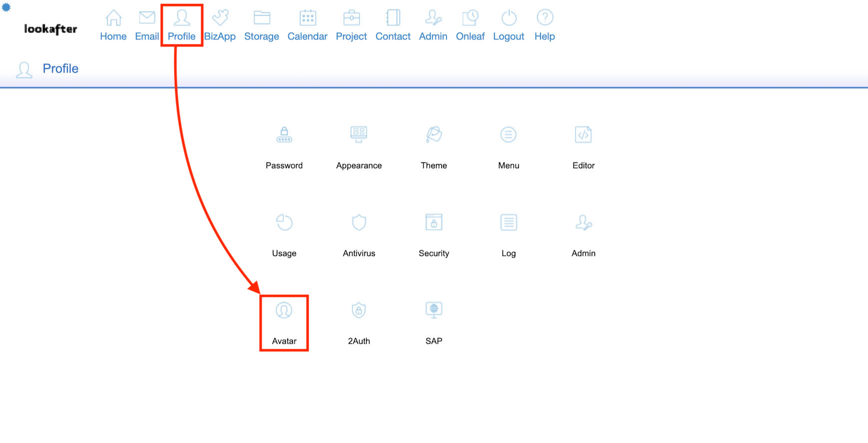Click the SAP globe monitor icon

coord(434,311)
